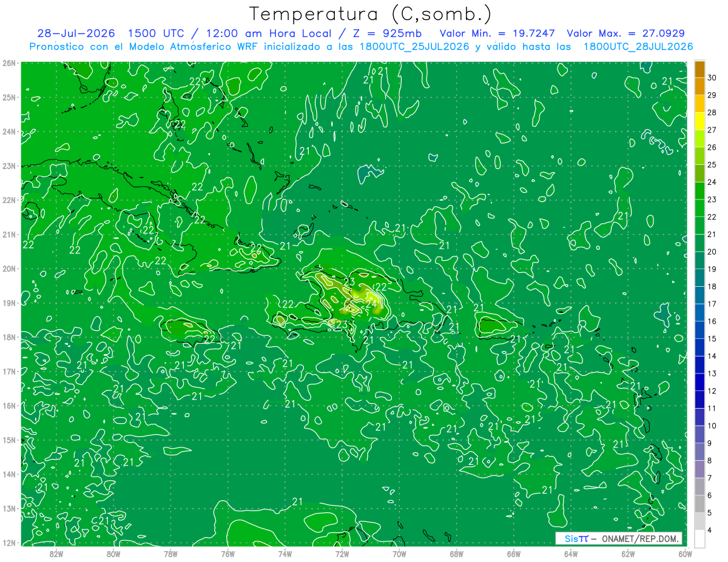
Task: Click the "ONAMET/REP.DOM." label
Action: click(640, 539)
